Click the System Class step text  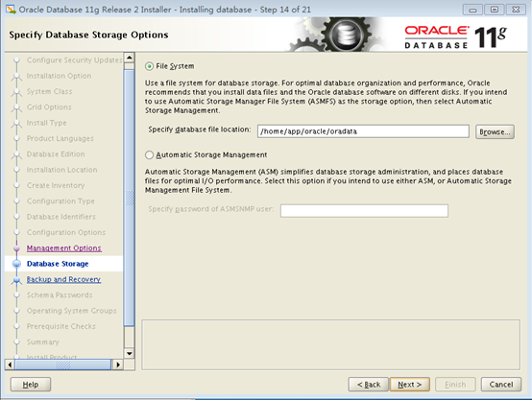tap(50, 91)
